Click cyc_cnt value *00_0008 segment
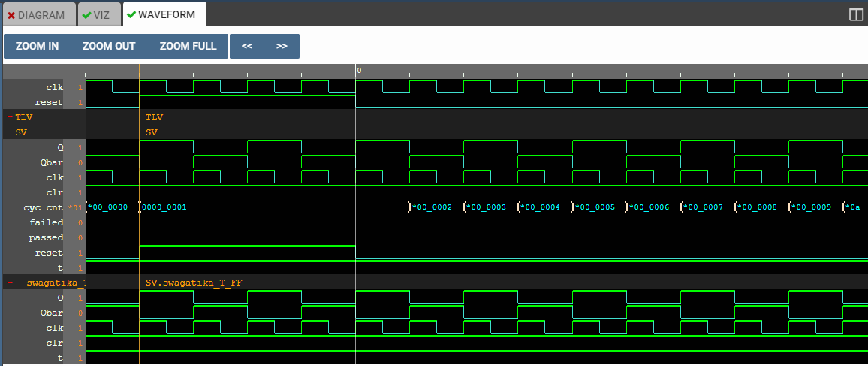 point(761,207)
